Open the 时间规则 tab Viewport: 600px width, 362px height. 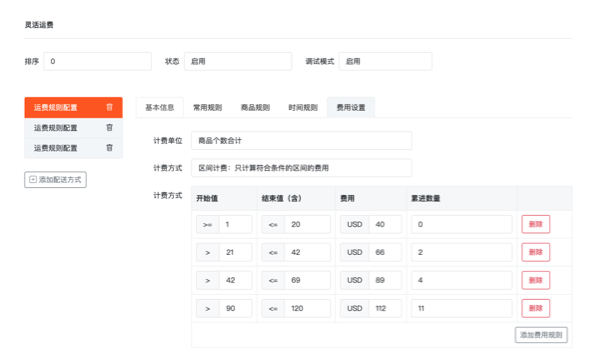coord(303,108)
